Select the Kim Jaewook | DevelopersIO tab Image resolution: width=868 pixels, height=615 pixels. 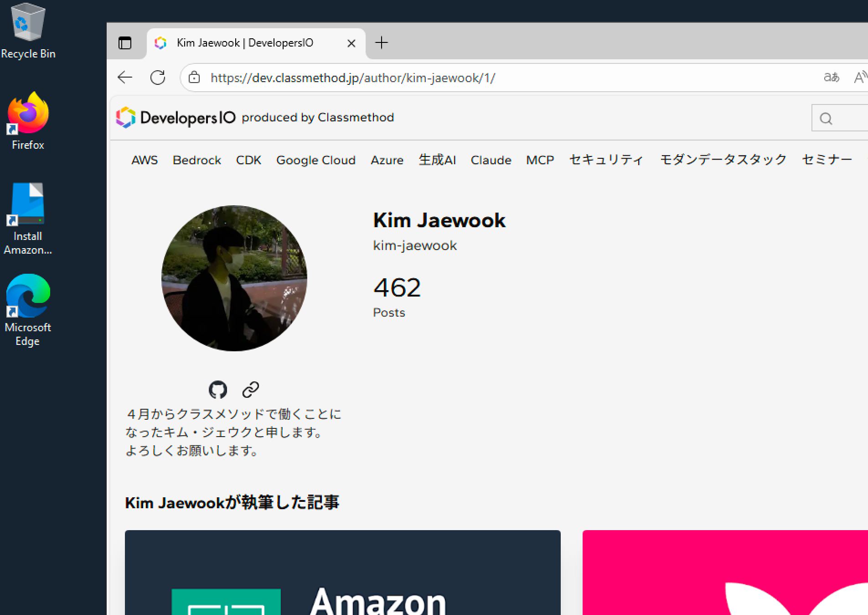(256, 43)
